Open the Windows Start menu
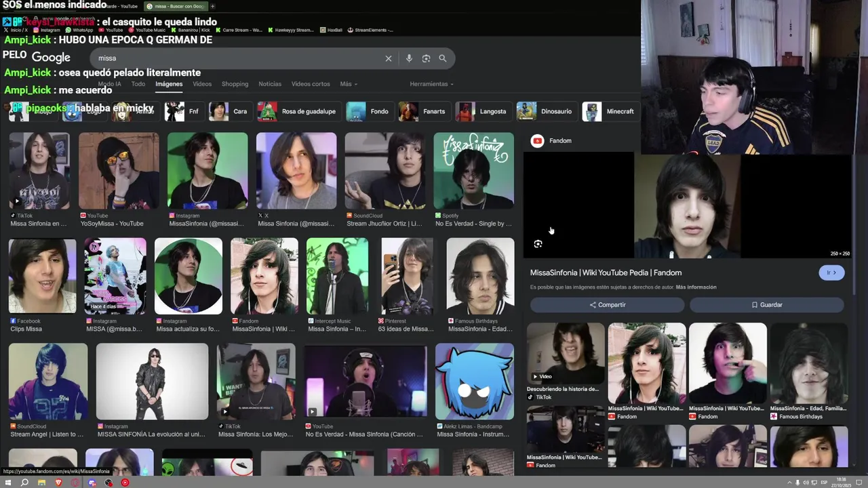Screen dimensions: 868x488 click(x=8, y=483)
